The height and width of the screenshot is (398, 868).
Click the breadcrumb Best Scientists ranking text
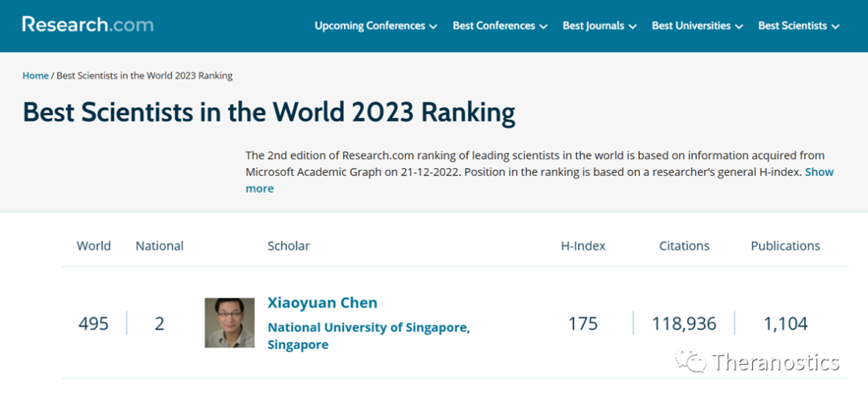tap(144, 76)
